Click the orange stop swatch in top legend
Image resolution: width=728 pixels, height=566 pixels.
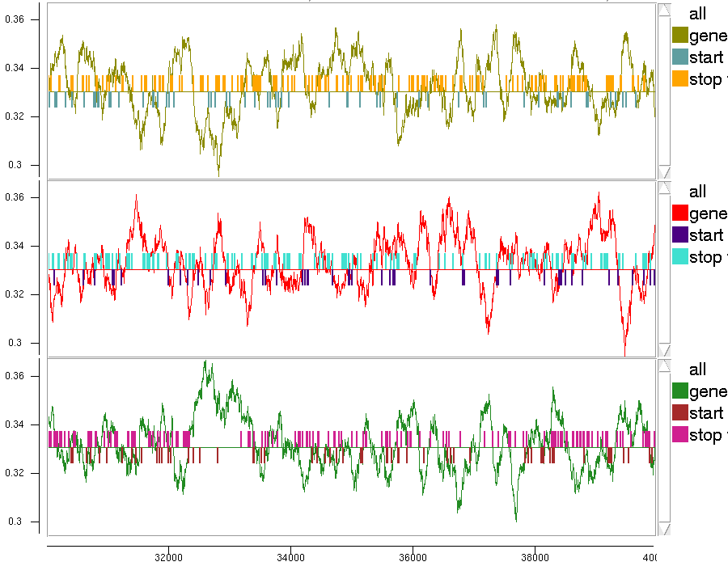tap(679, 78)
